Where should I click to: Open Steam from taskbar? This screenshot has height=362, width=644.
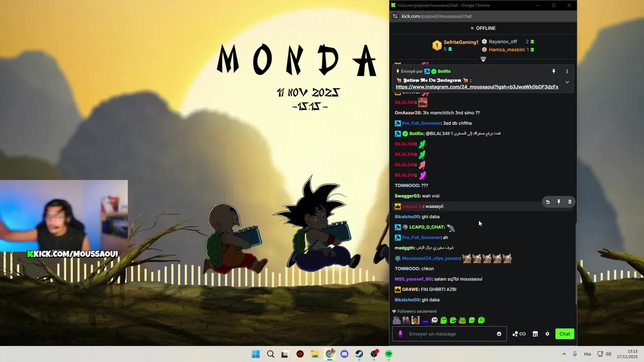[x=359, y=354]
